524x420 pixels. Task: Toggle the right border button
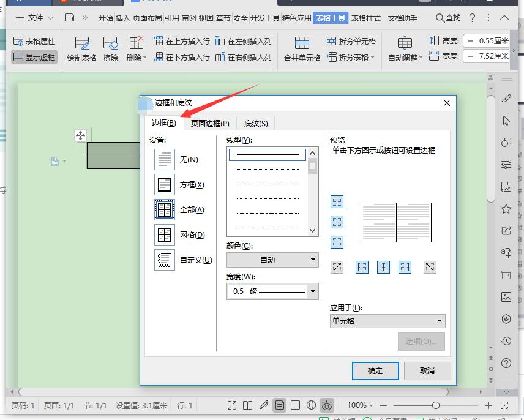pyautogui.click(x=405, y=268)
